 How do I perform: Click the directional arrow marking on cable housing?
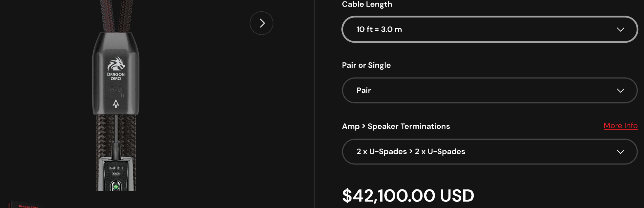tap(116, 104)
